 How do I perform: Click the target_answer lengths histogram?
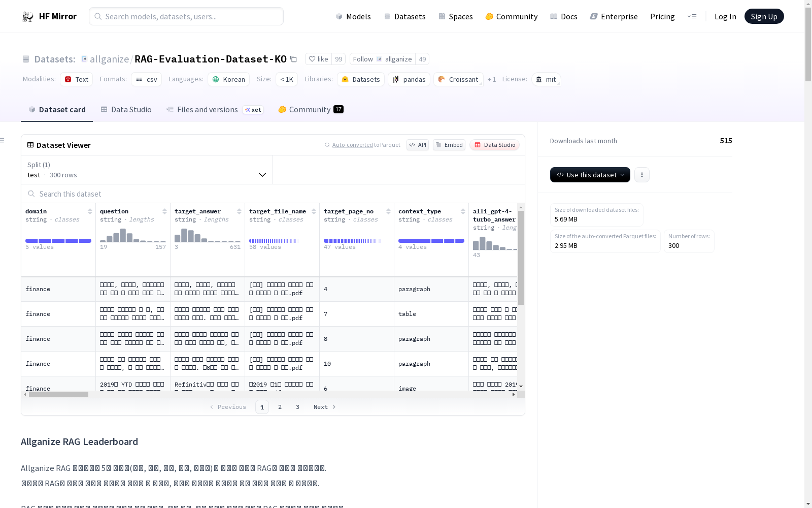click(x=208, y=235)
